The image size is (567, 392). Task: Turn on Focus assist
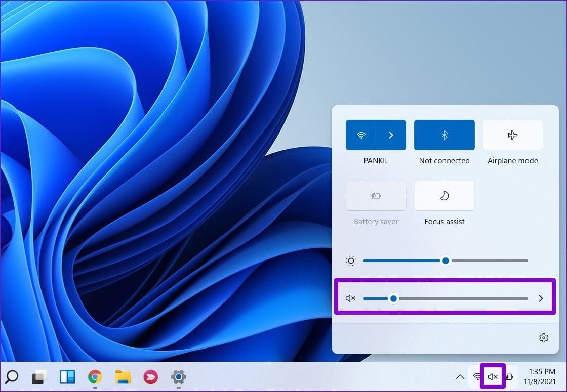point(444,196)
